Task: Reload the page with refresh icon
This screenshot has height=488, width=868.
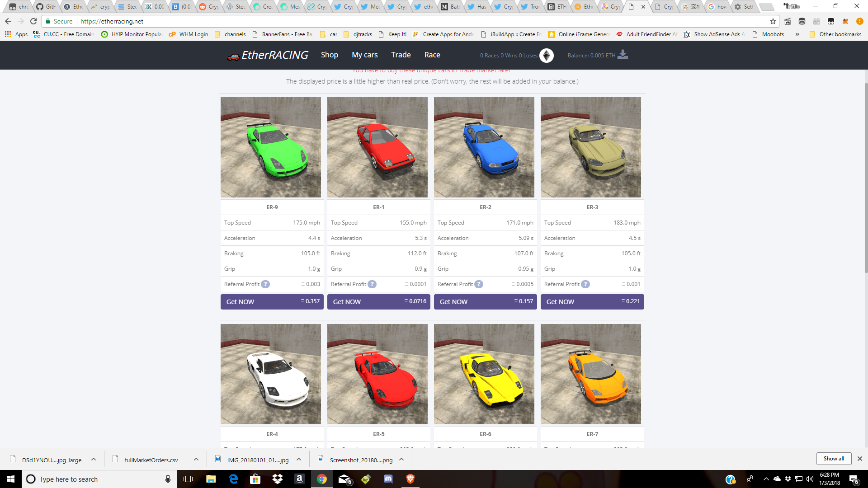Action: point(33,21)
